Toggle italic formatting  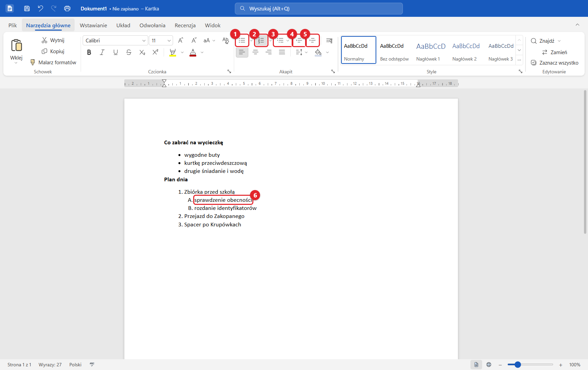(102, 52)
